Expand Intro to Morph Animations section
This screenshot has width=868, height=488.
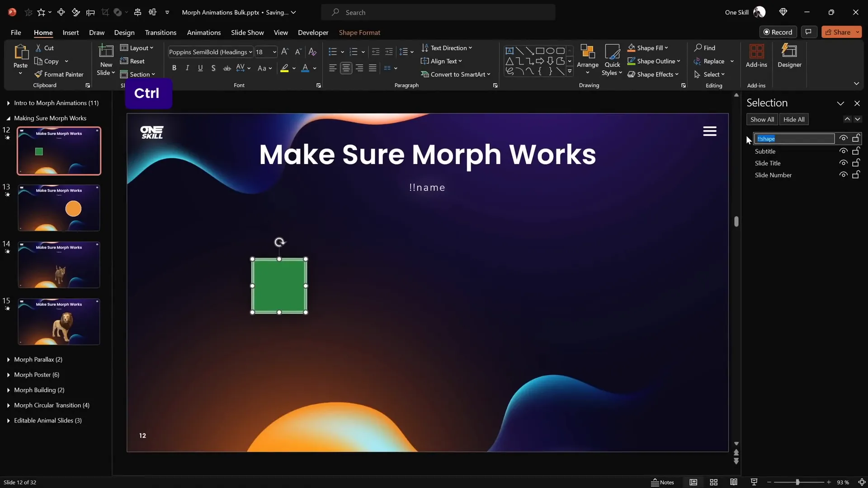8,103
